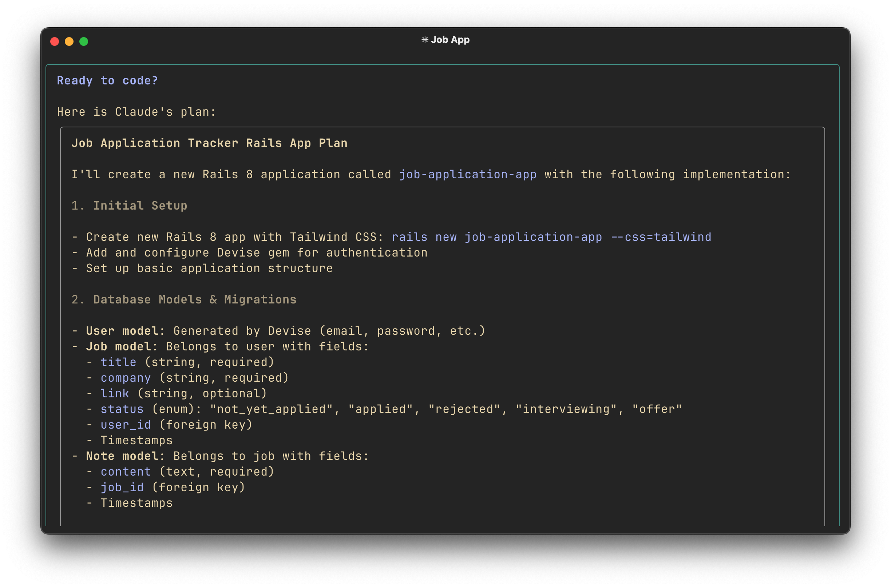Click the Here is Claude's plan text
891x588 pixels.
(136, 112)
